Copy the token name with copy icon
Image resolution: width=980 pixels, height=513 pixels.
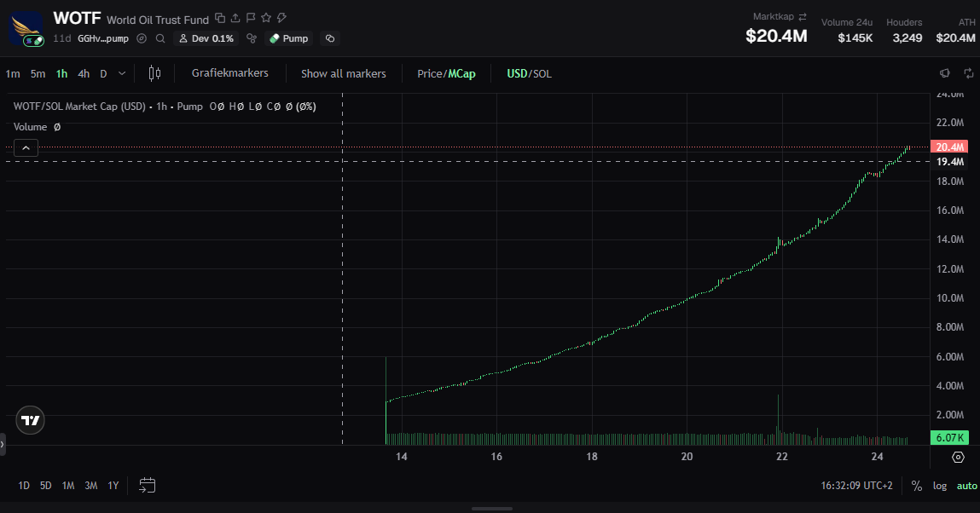coord(220,18)
